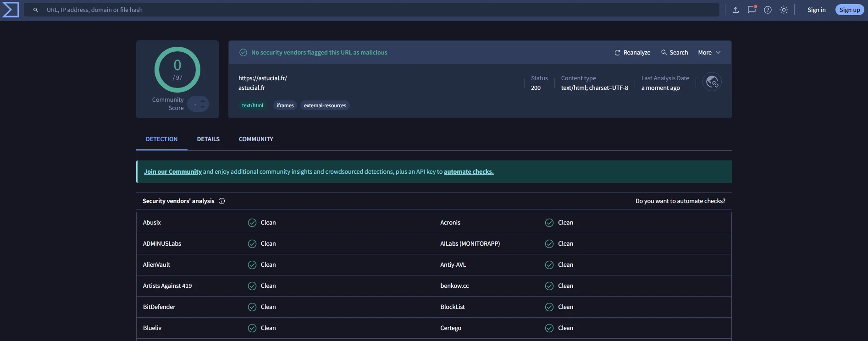Open the help question mark icon
This screenshot has height=341, width=868.
(x=768, y=10)
